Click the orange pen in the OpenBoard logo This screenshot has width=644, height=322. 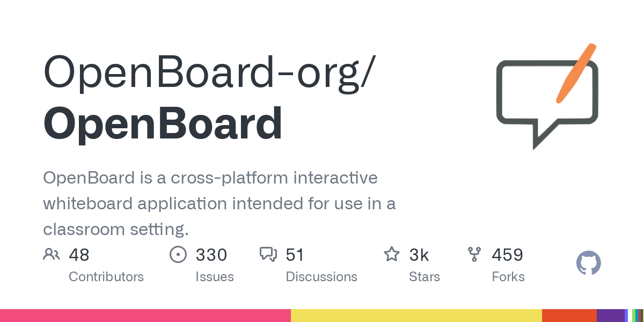point(576,73)
